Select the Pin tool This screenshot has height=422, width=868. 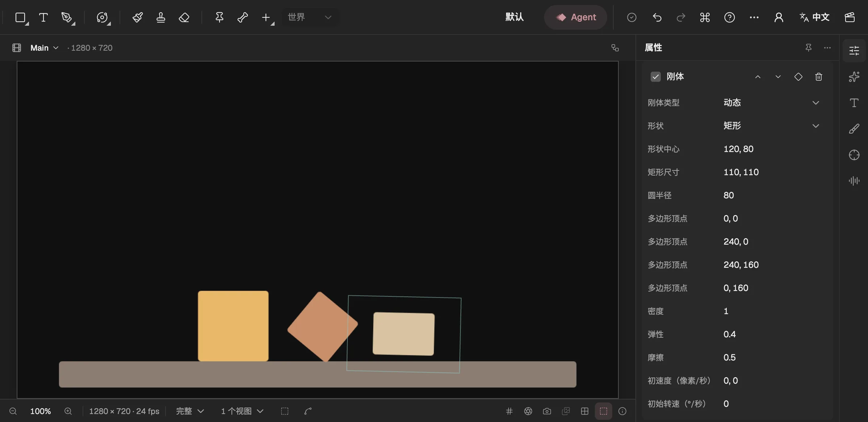point(220,17)
